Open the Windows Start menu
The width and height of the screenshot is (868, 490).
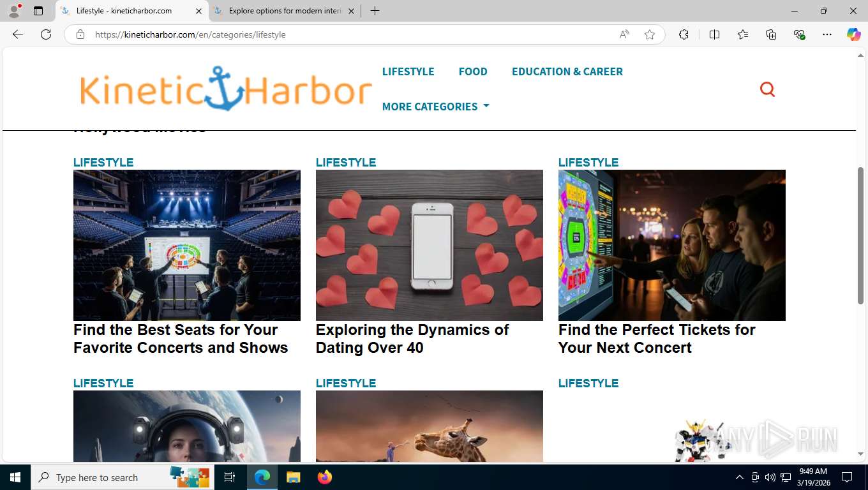pyautogui.click(x=15, y=477)
